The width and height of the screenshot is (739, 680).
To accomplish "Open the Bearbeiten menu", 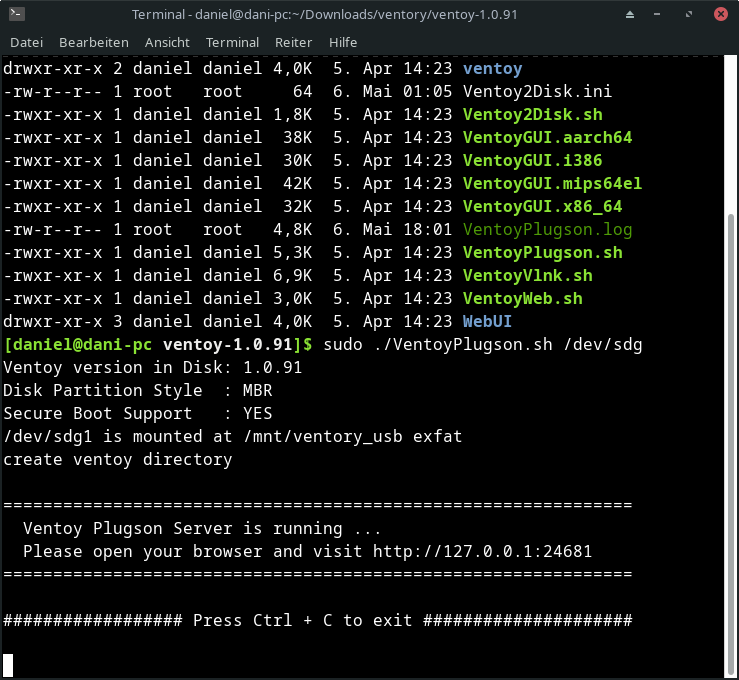I will point(94,42).
